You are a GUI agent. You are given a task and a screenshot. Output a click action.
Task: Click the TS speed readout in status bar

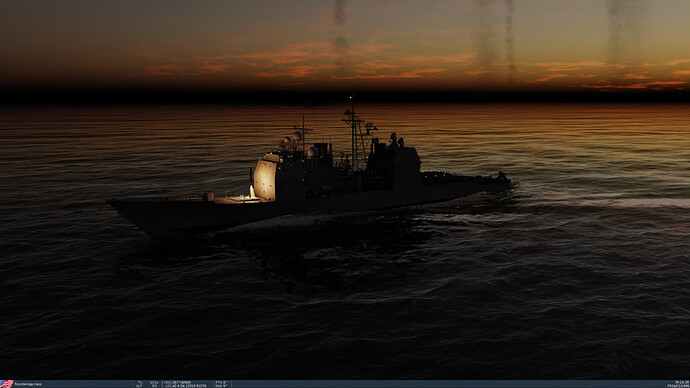click(x=148, y=382)
